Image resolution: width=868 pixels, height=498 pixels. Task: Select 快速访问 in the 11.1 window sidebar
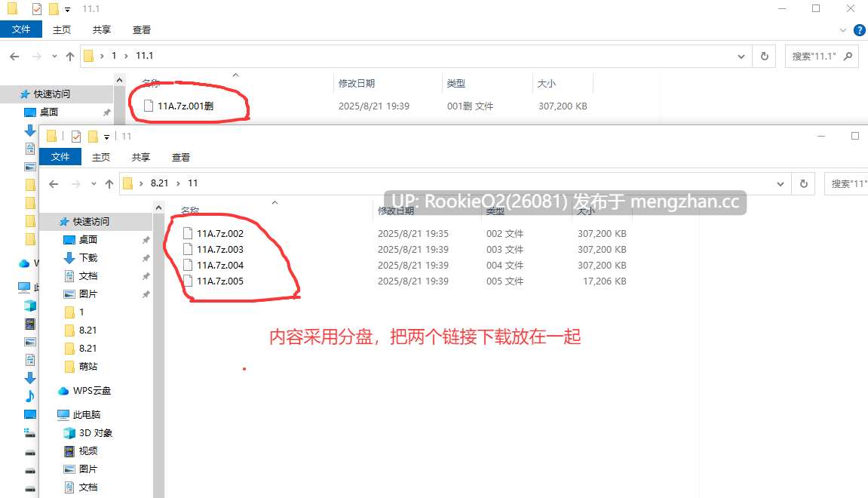point(52,94)
